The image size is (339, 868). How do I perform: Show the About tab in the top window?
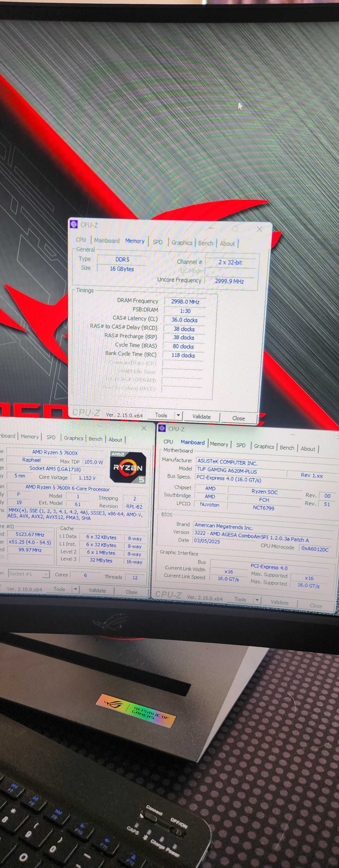click(x=227, y=243)
